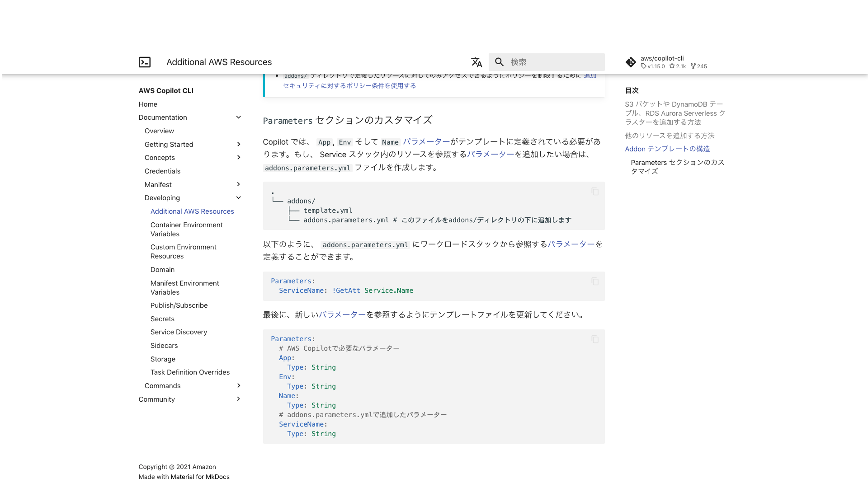Viewport: 868px width, 488px height.
Task: Expand the Getting Started submenu
Action: (x=238, y=145)
